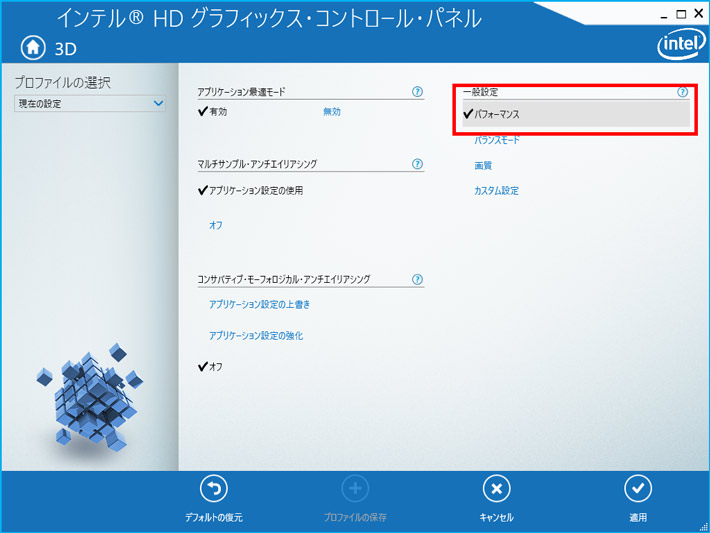Viewport: 710px width, 533px height.
Task: Turn multisample anti-aliasing オフ
Action: (216, 225)
